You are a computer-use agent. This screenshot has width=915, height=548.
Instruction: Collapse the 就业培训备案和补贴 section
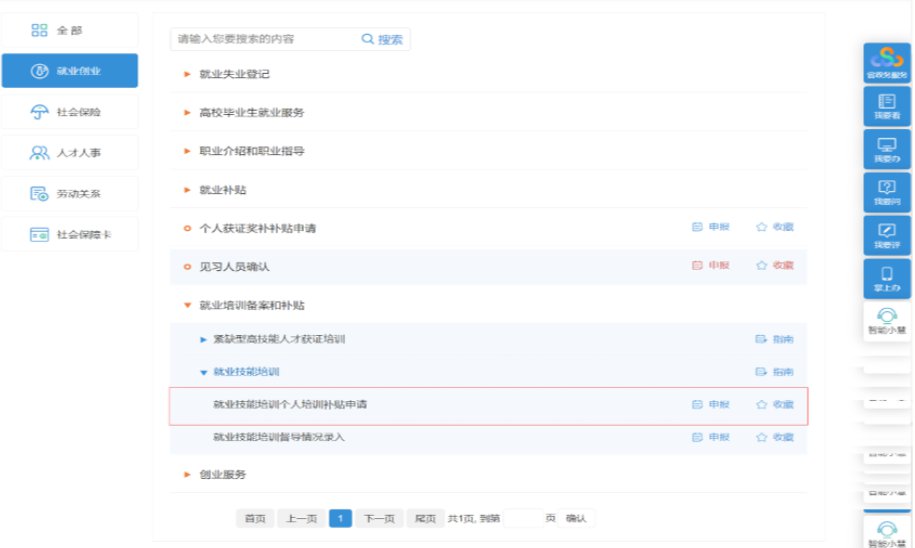187,305
